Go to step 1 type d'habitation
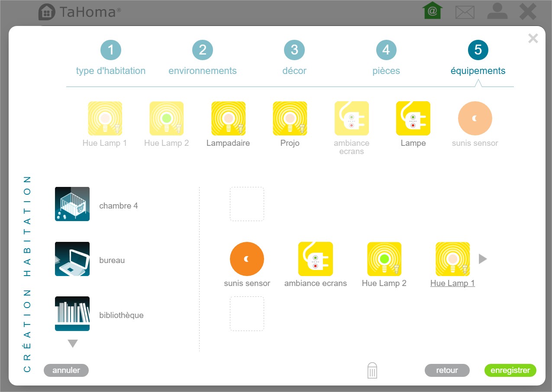552x392 pixels. coord(111,50)
